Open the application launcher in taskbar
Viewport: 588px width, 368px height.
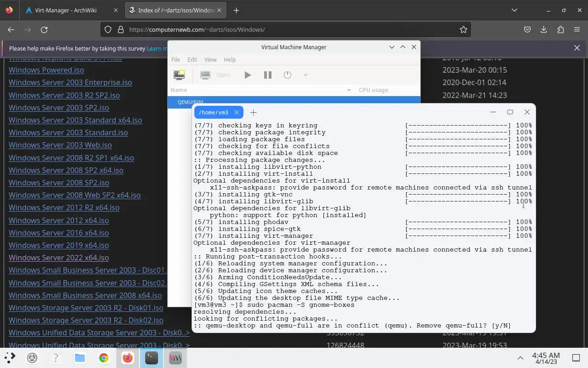(10, 357)
